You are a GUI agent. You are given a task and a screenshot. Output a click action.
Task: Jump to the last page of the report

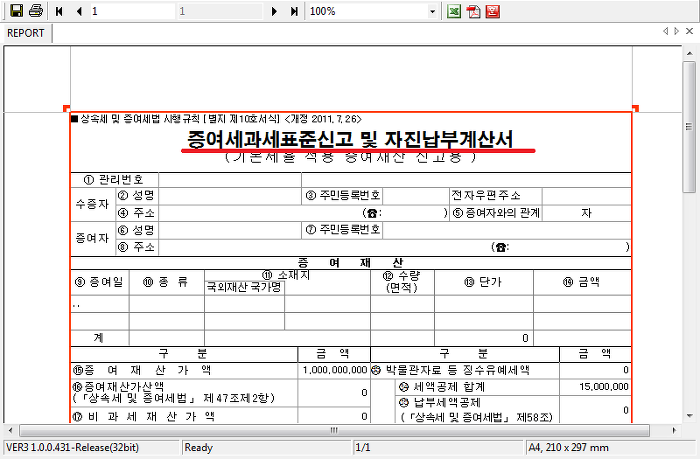294,11
